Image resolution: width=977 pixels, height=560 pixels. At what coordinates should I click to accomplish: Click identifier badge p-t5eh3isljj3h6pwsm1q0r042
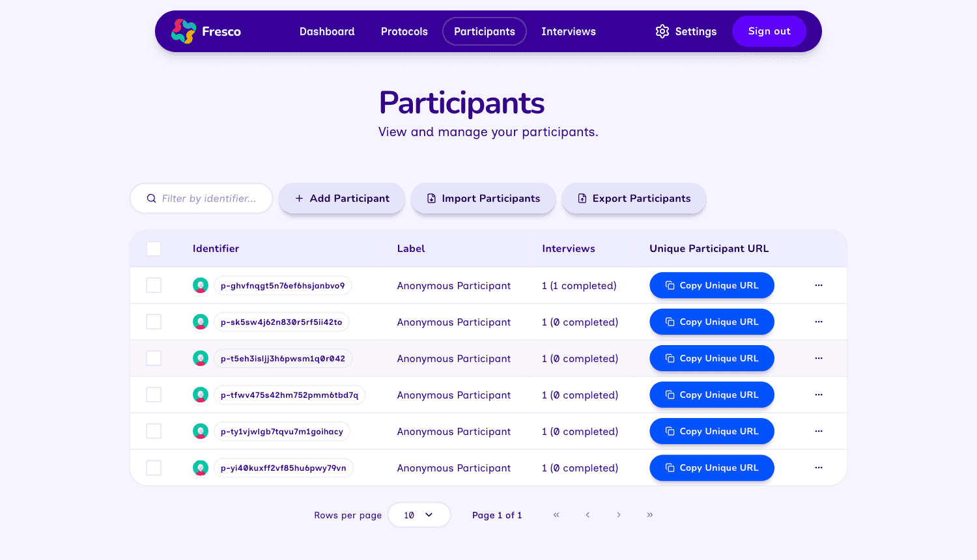283,358
